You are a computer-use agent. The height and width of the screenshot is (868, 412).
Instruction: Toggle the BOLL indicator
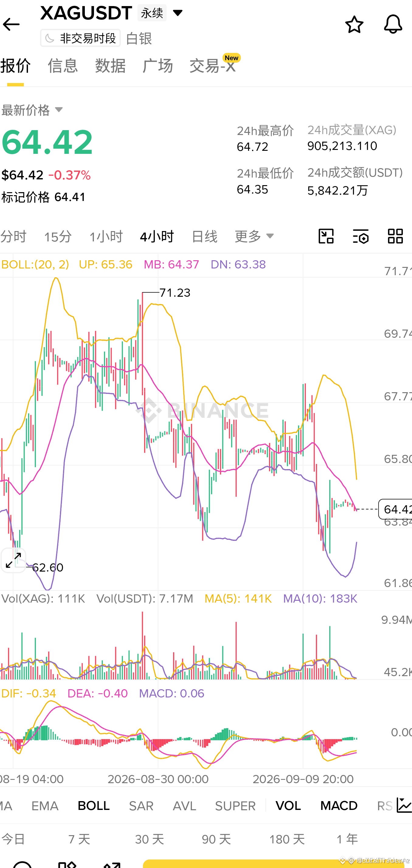(x=94, y=806)
